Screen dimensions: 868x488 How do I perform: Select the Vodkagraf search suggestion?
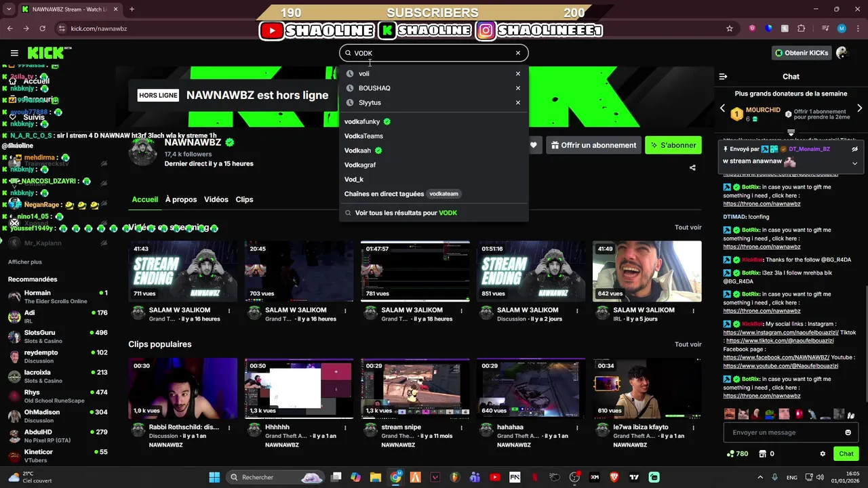(434, 165)
